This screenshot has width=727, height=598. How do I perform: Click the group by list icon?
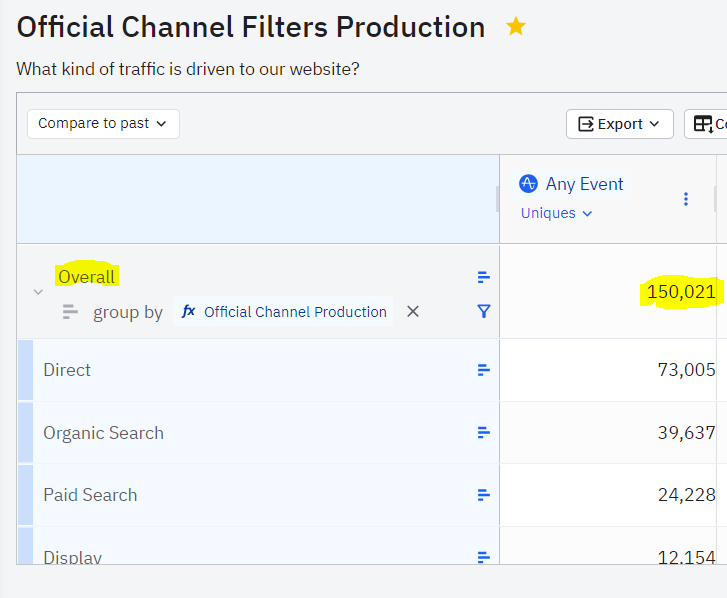click(x=70, y=312)
